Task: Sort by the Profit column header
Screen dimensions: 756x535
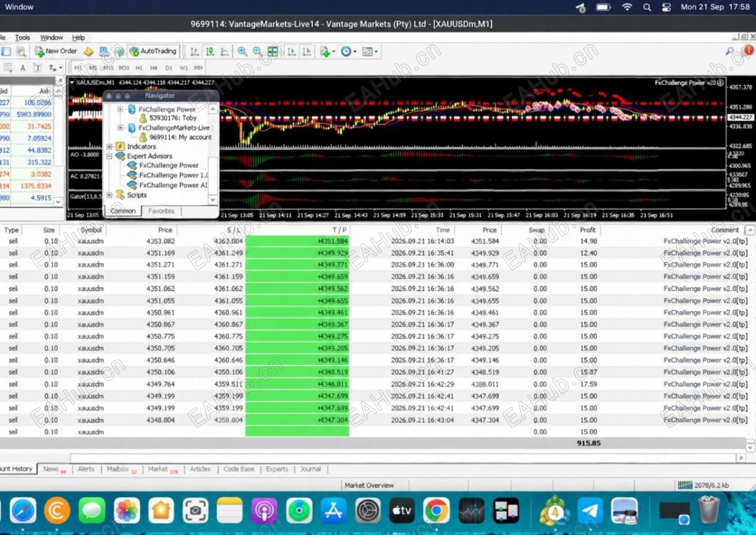Action: pos(587,230)
